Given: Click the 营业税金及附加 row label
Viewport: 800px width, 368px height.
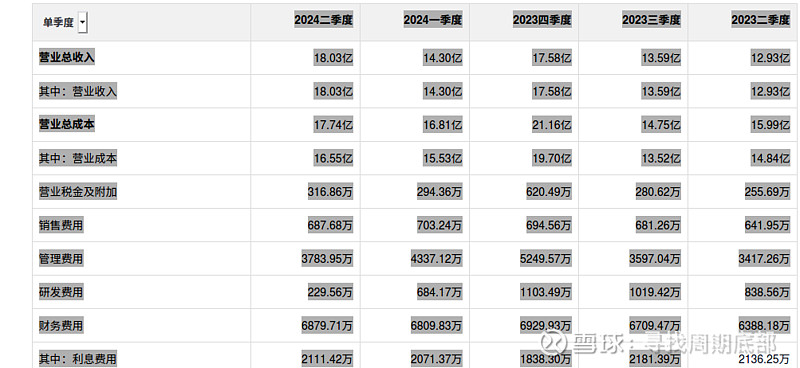Looking at the screenshot, I should coord(78,192).
